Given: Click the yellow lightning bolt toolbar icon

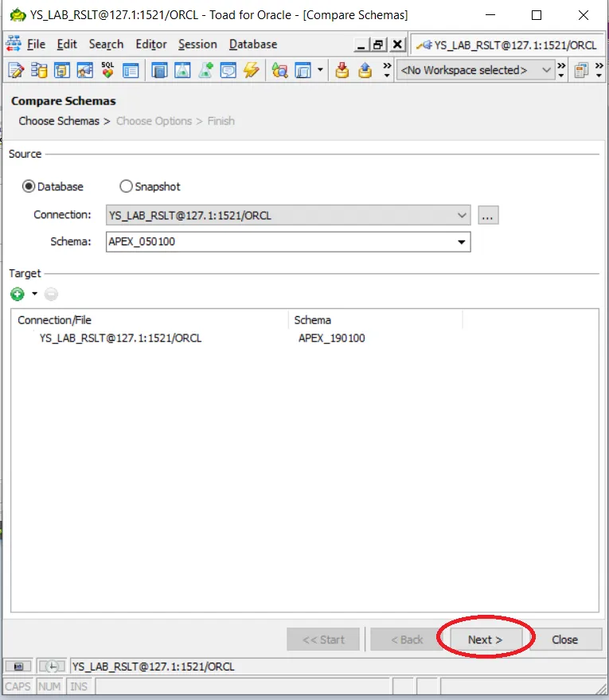Looking at the screenshot, I should click(252, 71).
